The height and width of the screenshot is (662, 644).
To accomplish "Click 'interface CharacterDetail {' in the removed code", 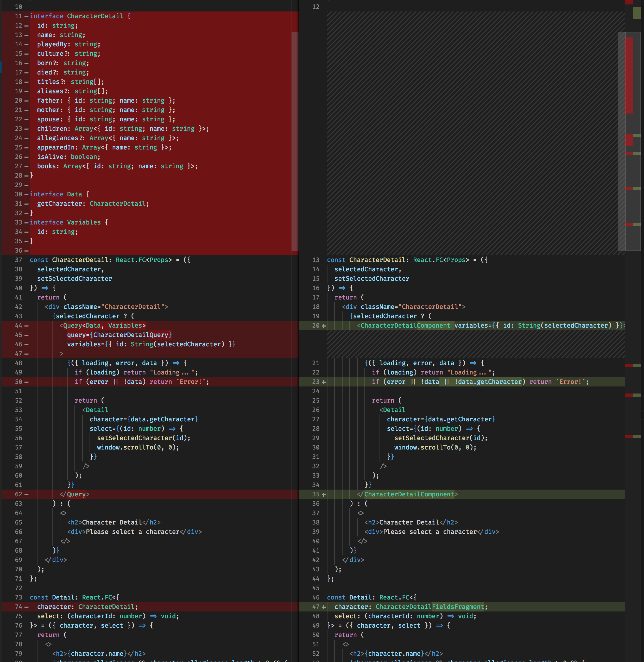I will pos(80,16).
